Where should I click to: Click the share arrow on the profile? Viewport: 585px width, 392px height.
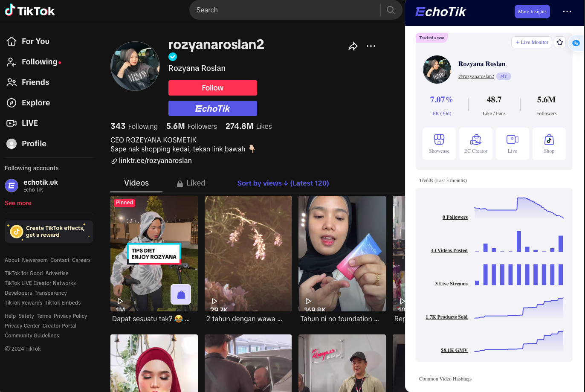353,46
